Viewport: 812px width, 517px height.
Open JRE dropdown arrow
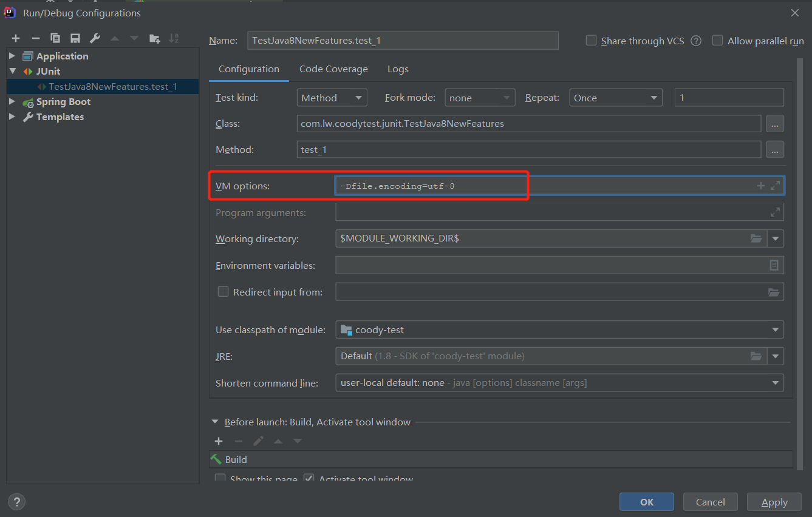tap(776, 356)
